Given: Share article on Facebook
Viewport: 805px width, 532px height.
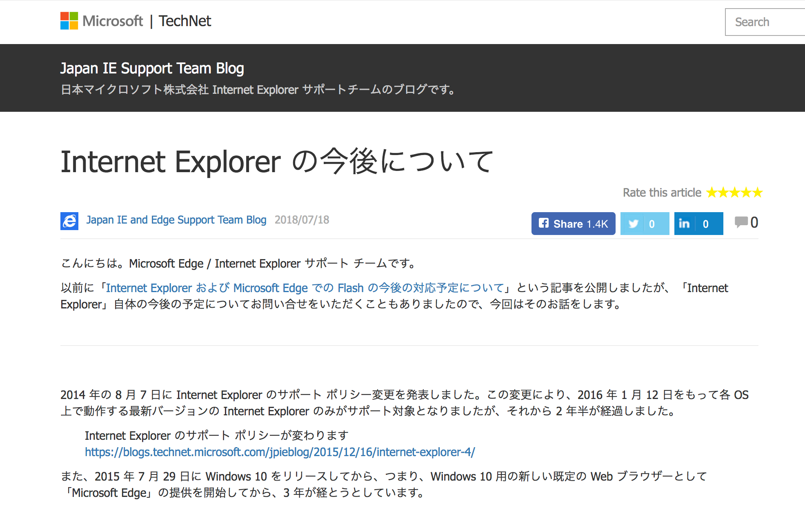Looking at the screenshot, I should pyautogui.click(x=573, y=224).
